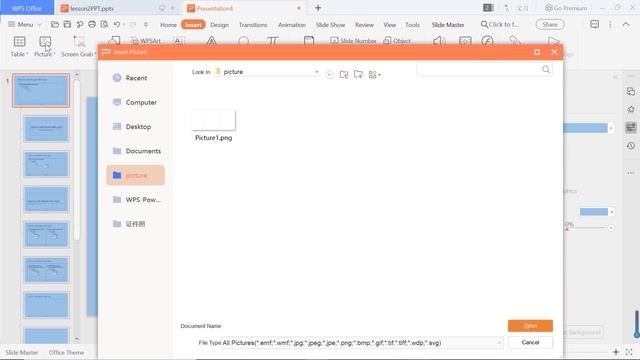Click the Document Name input field

363,326
